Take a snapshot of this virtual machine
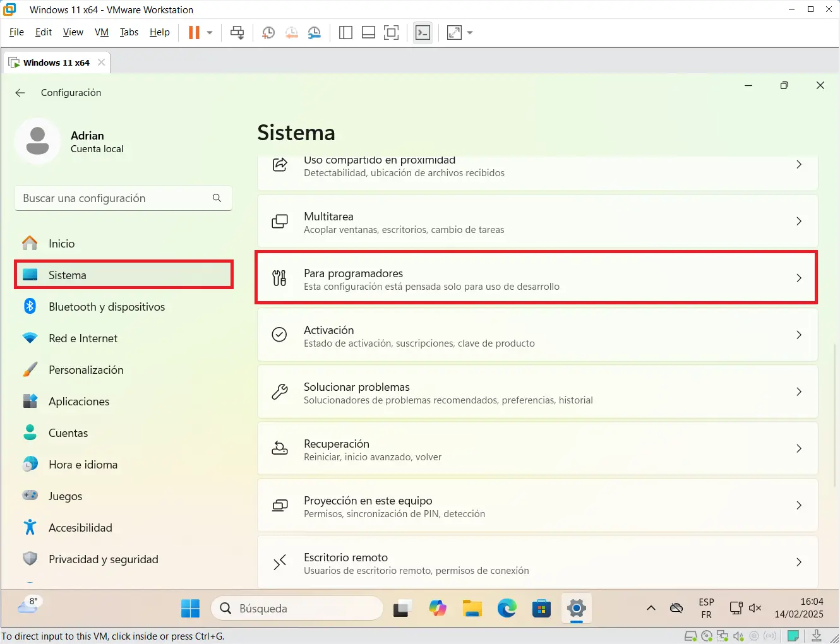The height and width of the screenshot is (644, 840). tap(268, 33)
